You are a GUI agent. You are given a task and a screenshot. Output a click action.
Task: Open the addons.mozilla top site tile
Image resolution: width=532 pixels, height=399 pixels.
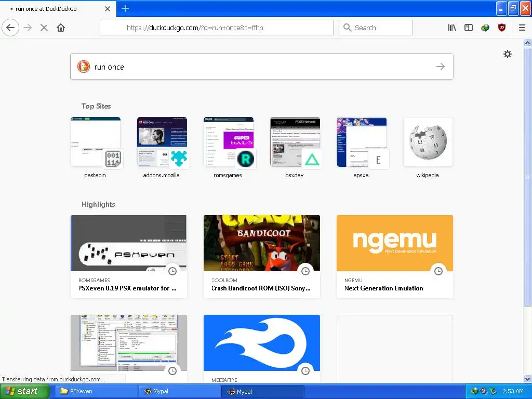(x=162, y=142)
